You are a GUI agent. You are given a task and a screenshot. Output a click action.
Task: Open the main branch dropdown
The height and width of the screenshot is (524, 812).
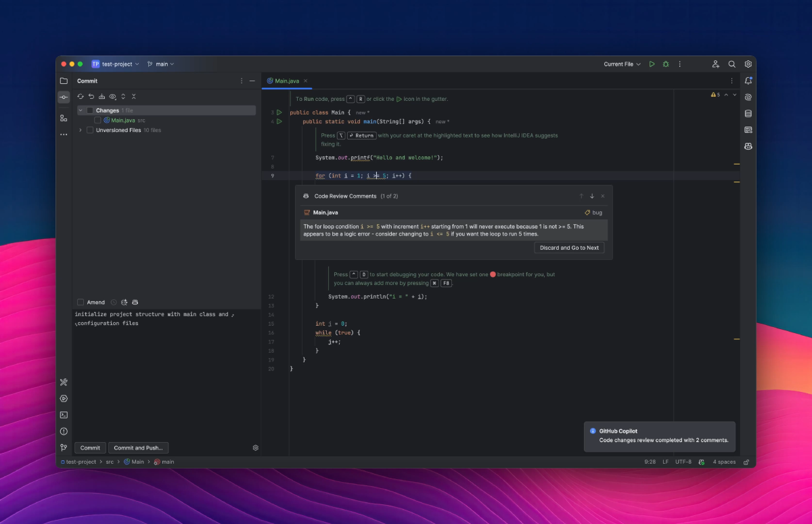point(161,64)
